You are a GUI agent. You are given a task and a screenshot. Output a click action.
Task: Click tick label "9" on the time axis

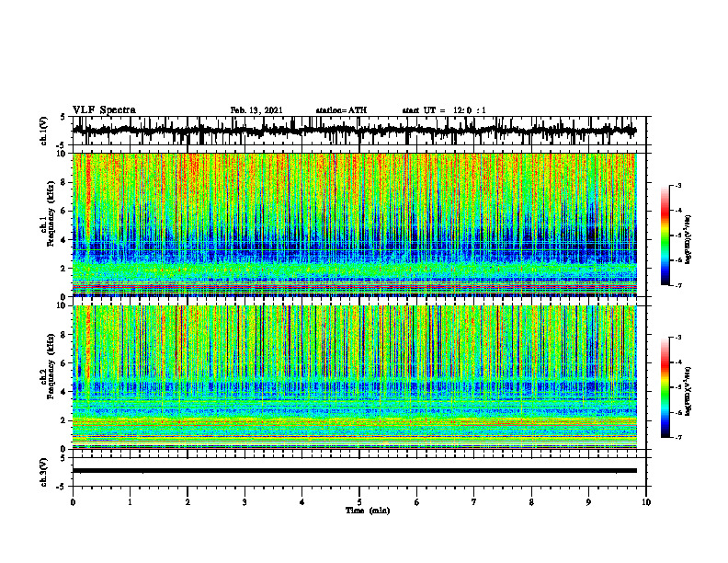tap(588, 502)
